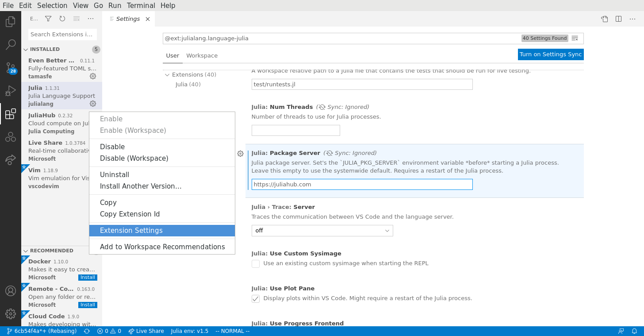Open gear menu for Package Server setting
Screen dimensions: 644x336
point(240,154)
